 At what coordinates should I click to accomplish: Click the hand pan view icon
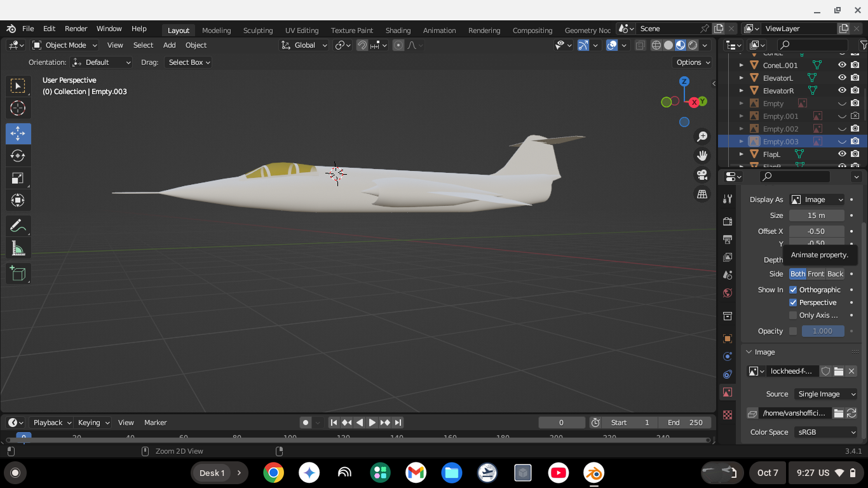(x=702, y=156)
